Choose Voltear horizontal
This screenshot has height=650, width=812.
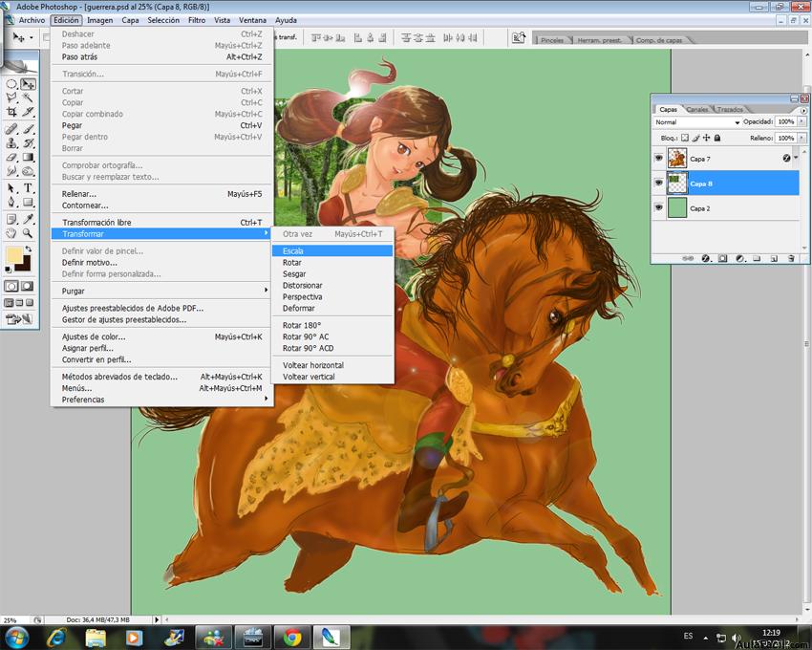coord(331,365)
